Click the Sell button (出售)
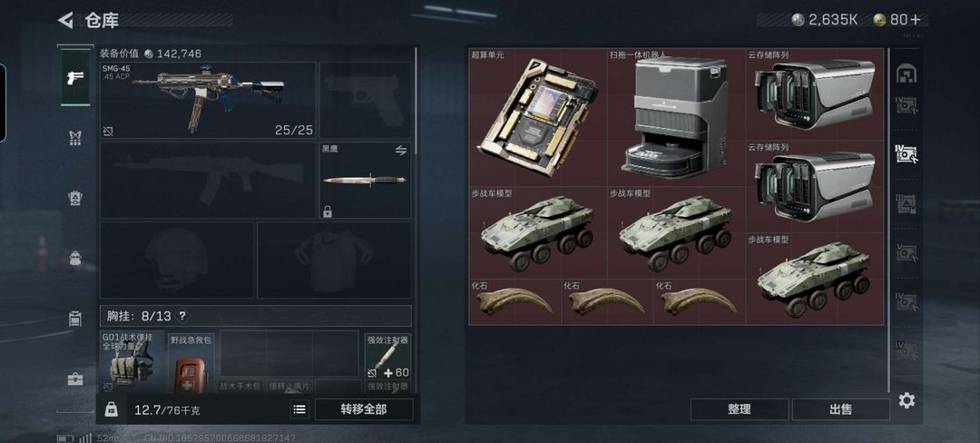 click(840, 409)
